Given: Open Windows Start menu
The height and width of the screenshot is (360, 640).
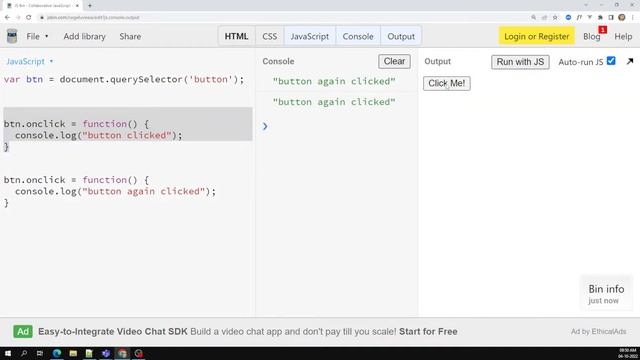Looking at the screenshot, I should point(8,353).
